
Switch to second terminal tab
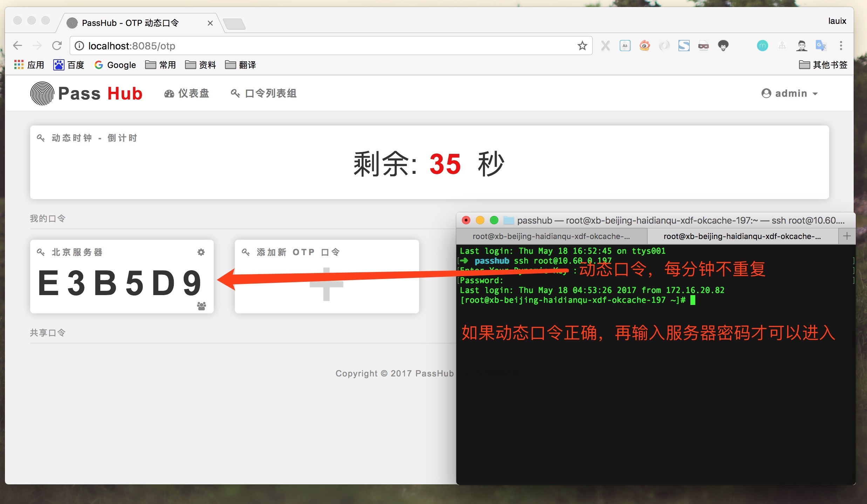point(743,236)
